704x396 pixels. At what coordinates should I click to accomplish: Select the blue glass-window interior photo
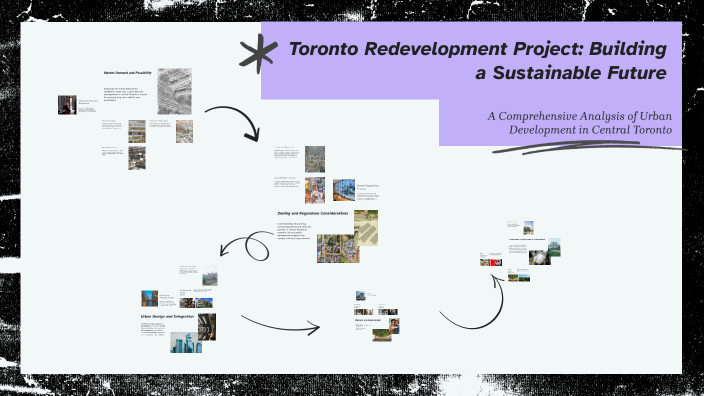coord(344,190)
